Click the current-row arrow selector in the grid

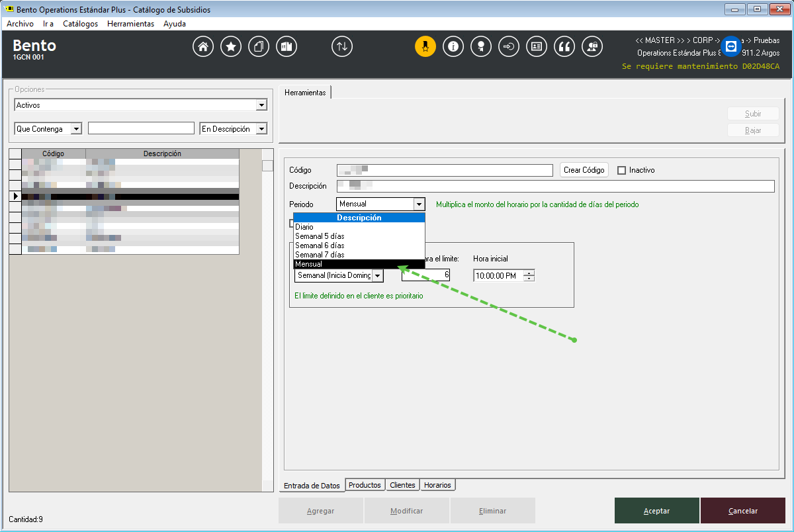pyautogui.click(x=15, y=197)
